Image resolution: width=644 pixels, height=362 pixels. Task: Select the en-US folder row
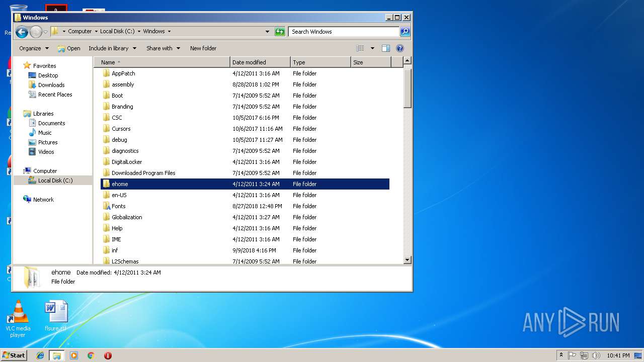[x=245, y=195]
